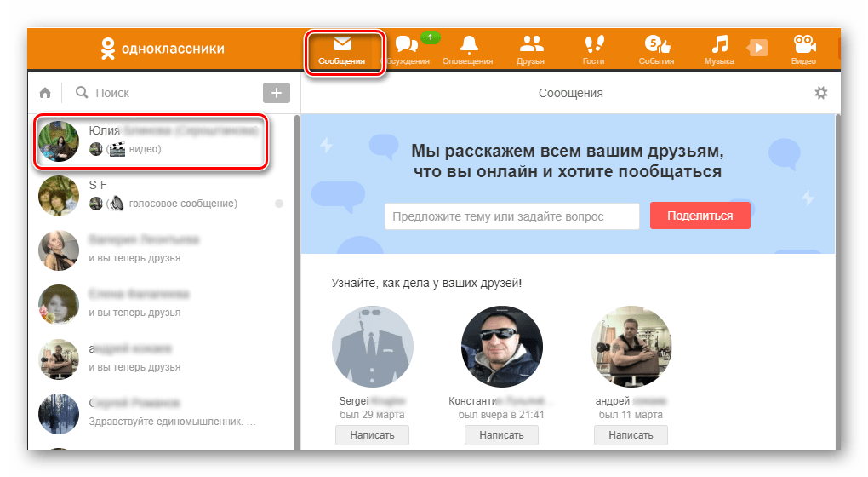The width and height of the screenshot is (868, 477).
Task: Click text Узнайте, как дела у ваших друзей!
Action: tap(426, 283)
